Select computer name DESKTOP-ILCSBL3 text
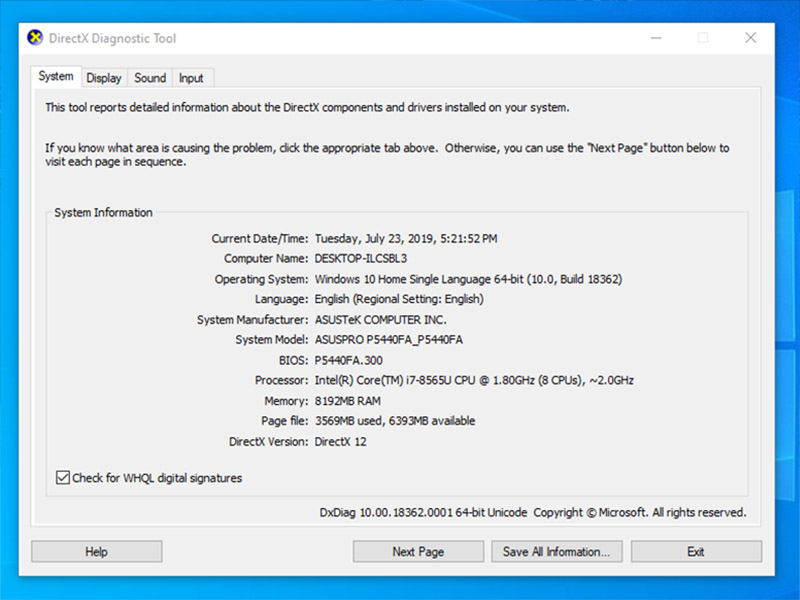This screenshot has height=600, width=800. pyautogui.click(x=361, y=259)
